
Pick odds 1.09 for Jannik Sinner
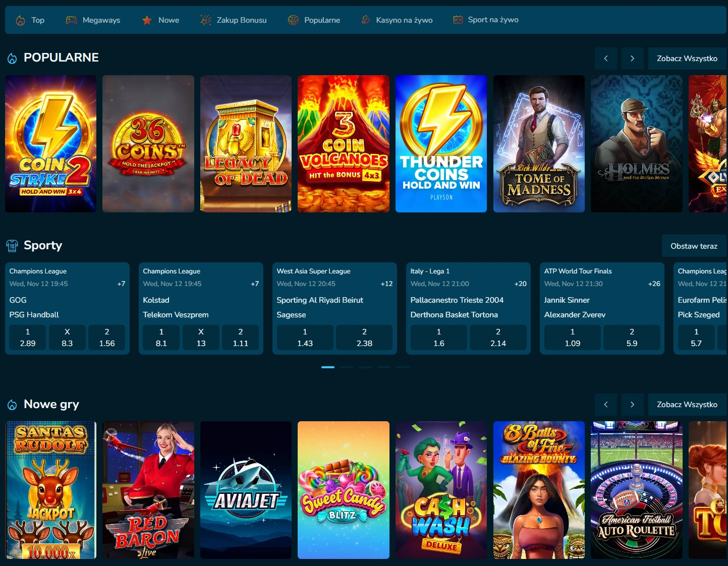point(572,337)
